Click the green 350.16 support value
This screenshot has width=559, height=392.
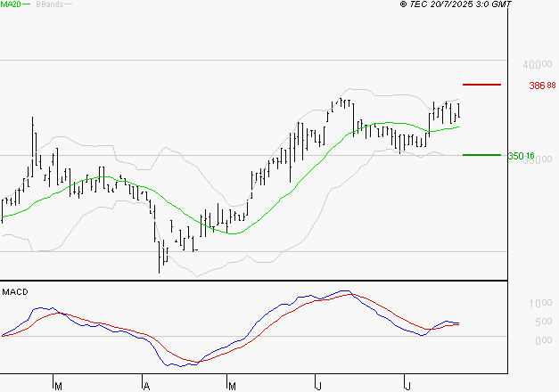[521, 156]
